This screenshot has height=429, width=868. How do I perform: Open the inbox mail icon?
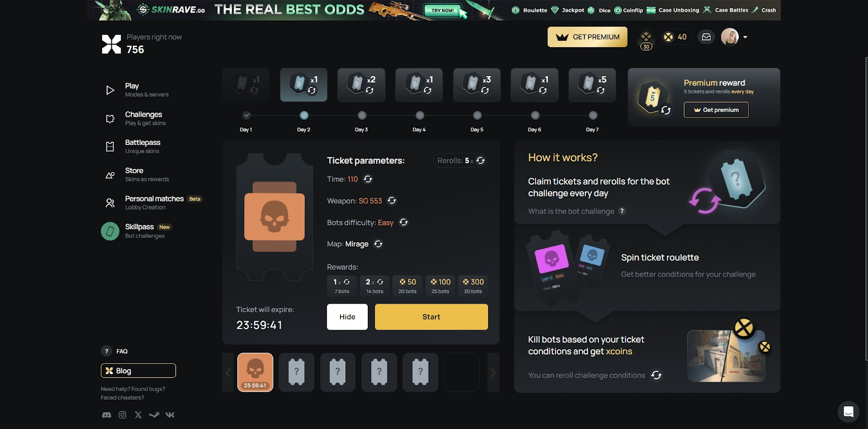[706, 37]
